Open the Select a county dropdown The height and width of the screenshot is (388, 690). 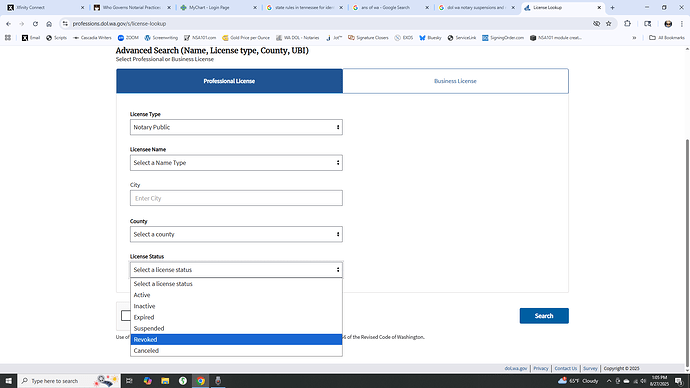(236, 234)
